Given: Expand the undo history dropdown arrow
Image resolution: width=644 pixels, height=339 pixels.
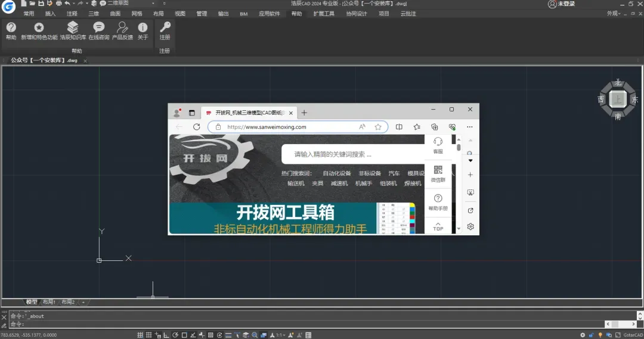Looking at the screenshot, I should [x=74, y=4].
